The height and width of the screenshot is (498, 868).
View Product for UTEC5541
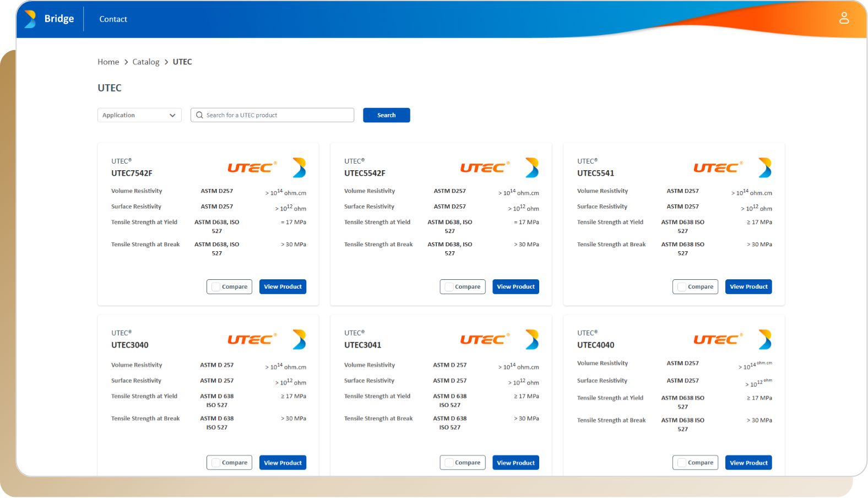[x=748, y=286]
